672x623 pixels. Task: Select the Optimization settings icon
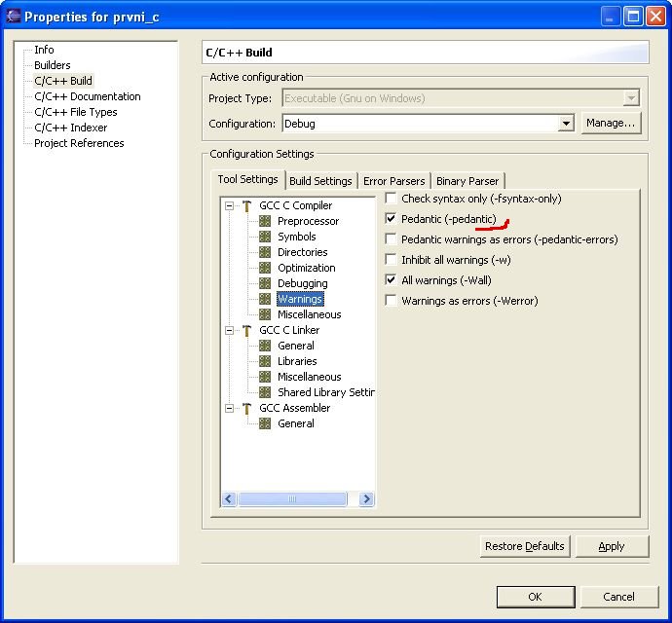pyautogui.click(x=265, y=268)
